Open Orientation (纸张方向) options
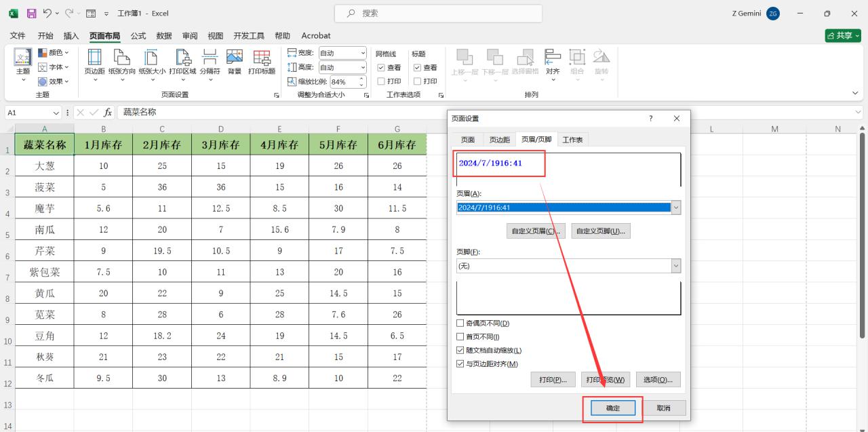The height and width of the screenshot is (432, 868). pyautogui.click(x=122, y=65)
